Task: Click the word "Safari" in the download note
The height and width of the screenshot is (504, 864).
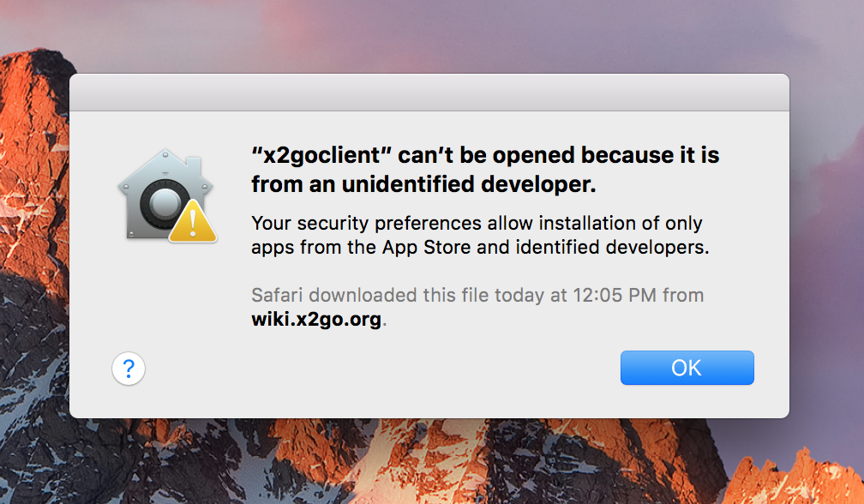Action: [x=277, y=295]
